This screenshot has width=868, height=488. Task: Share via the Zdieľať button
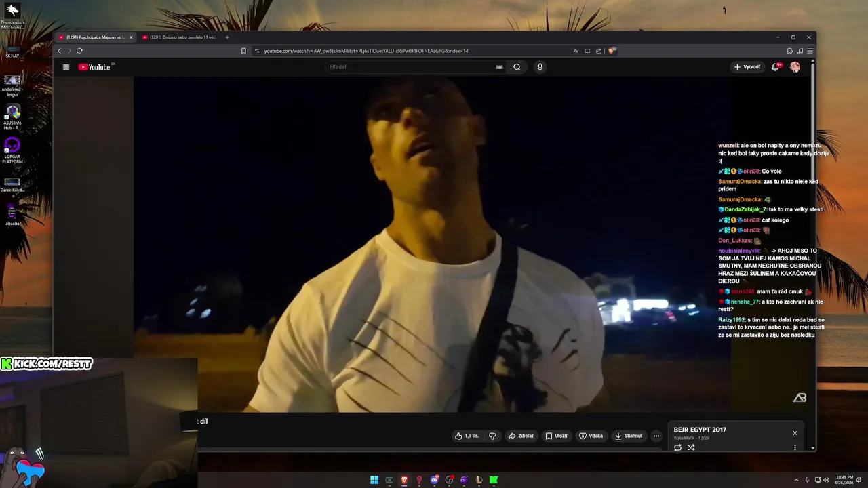click(x=521, y=436)
